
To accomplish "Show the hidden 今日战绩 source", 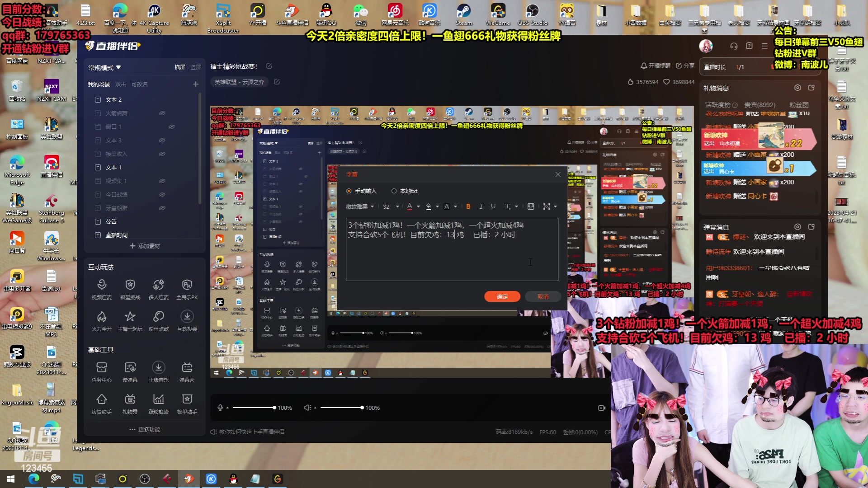I will pos(162,194).
